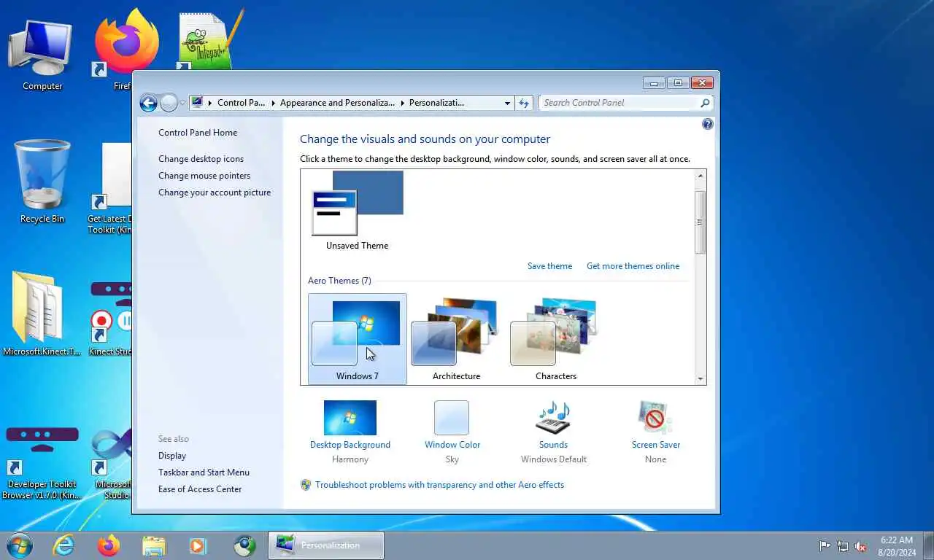This screenshot has width=934, height=560.
Task: Click the Save theme link
Action: coord(549,266)
